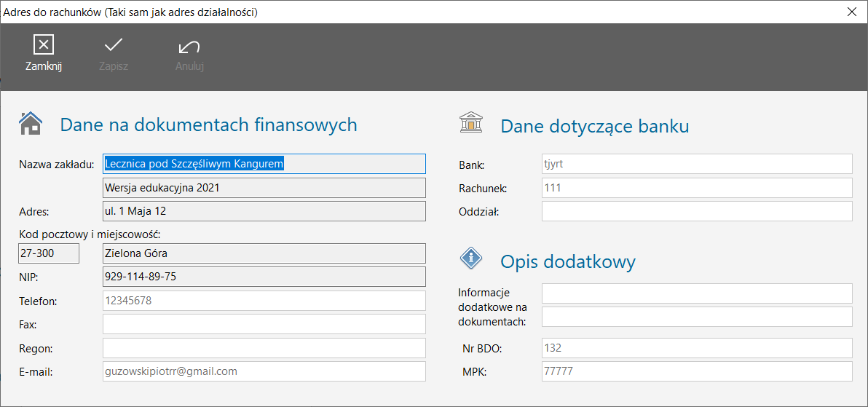This screenshot has width=868, height=407.
Task: Click the Nazwa zakładu label
Action: (x=57, y=164)
